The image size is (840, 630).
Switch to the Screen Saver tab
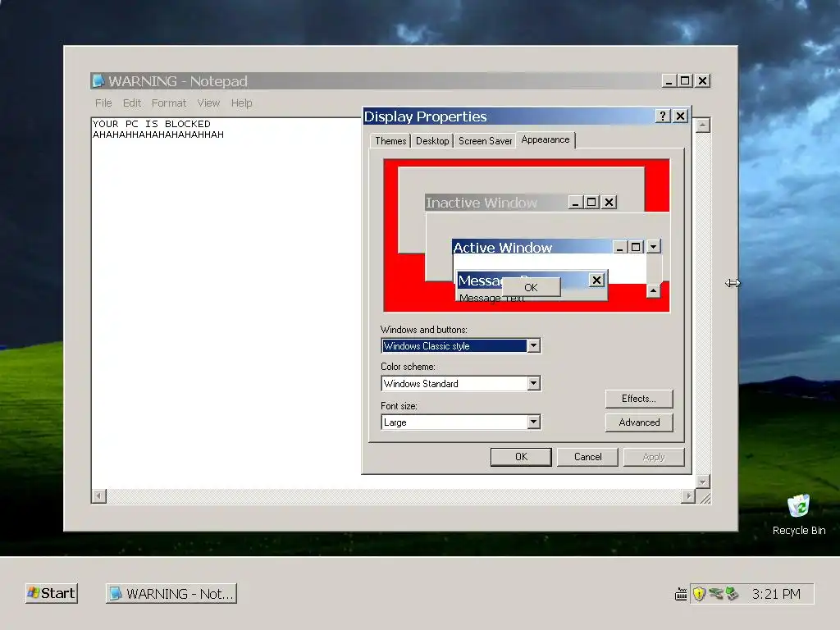click(x=486, y=141)
